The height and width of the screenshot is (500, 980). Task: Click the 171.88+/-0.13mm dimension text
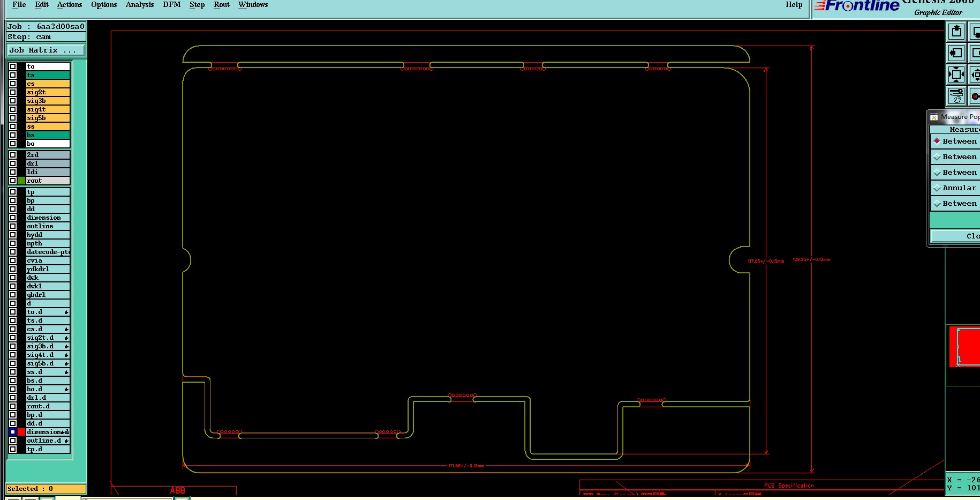pyautogui.click(x=466, y=466)
